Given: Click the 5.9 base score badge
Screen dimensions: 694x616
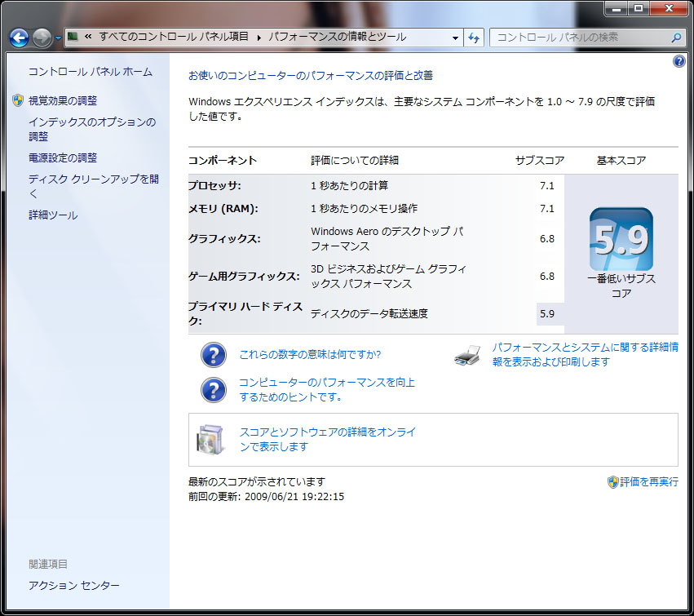Looking at the screenshot, I should 621,239.
